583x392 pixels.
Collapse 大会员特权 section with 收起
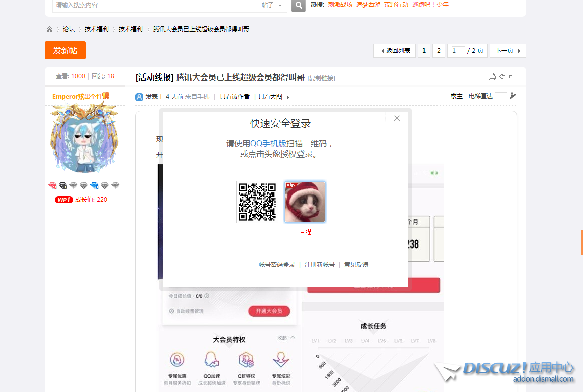click(286, 338)
